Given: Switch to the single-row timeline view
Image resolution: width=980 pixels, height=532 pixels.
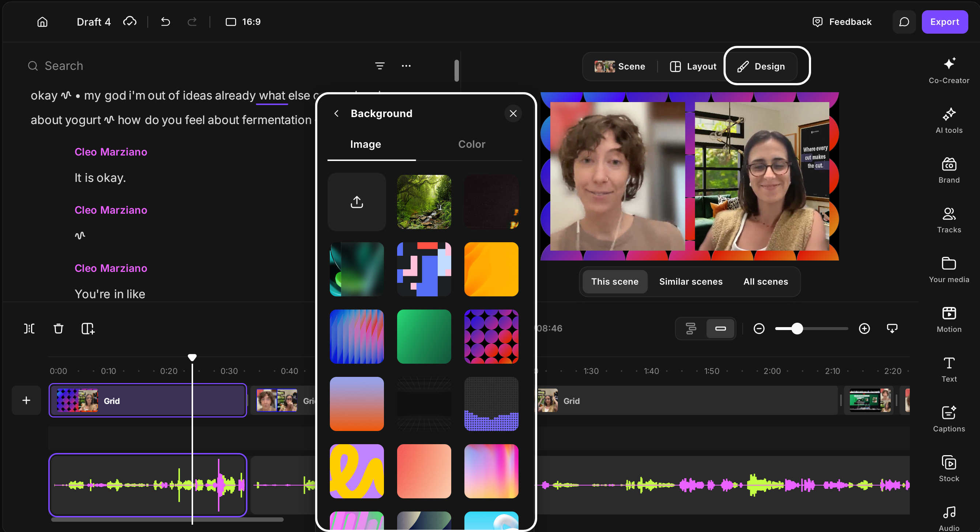Looking at the screenshot, I should pos(720,329).
